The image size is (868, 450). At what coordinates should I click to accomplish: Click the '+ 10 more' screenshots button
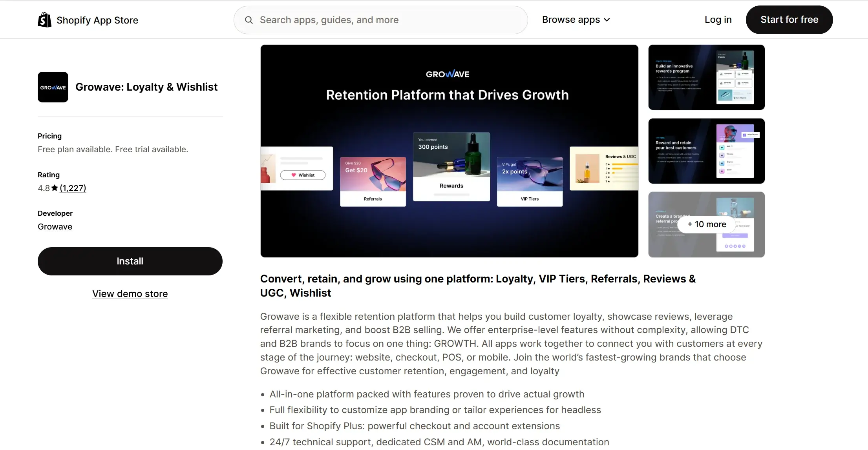pyautogui.click(x=706, y=224)
